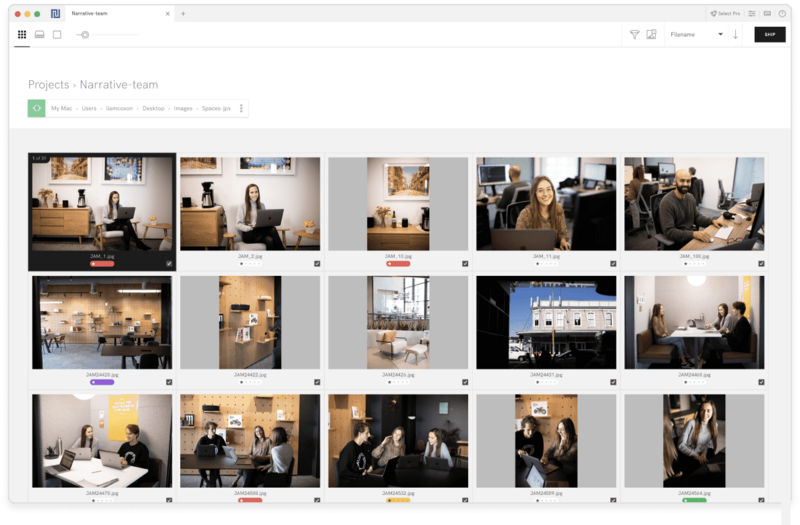This screenshot has height=525, width=800.
Task: Toggle checkbox for JAM24460.jpg
Action: coord(761,382)
